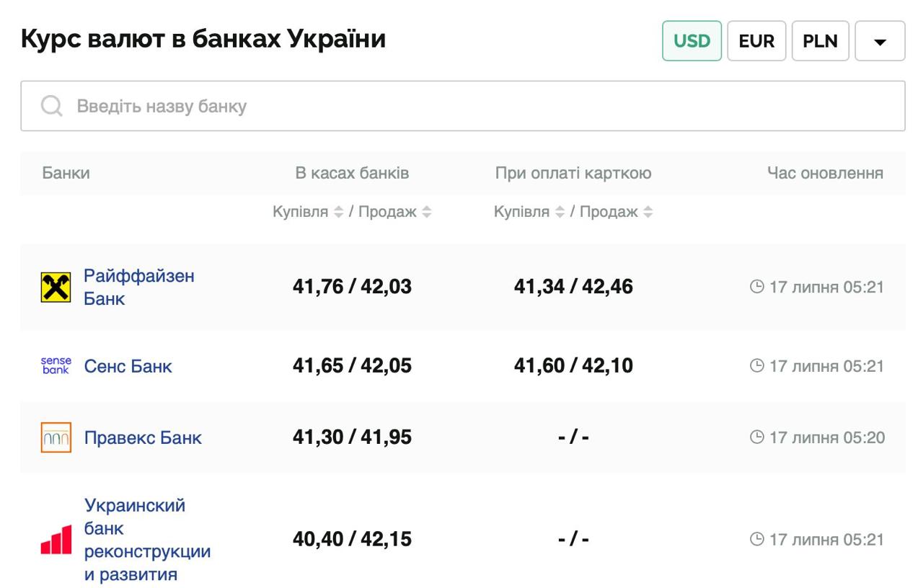The width and height of the screenshot is (923, 588).
Task: Select the USD currency tab
Action: [x=692, y=41]
